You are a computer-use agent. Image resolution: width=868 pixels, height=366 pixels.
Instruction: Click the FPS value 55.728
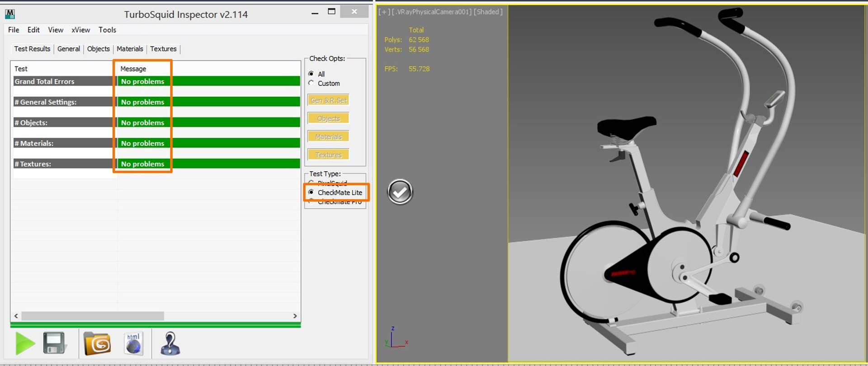[419, 69]
